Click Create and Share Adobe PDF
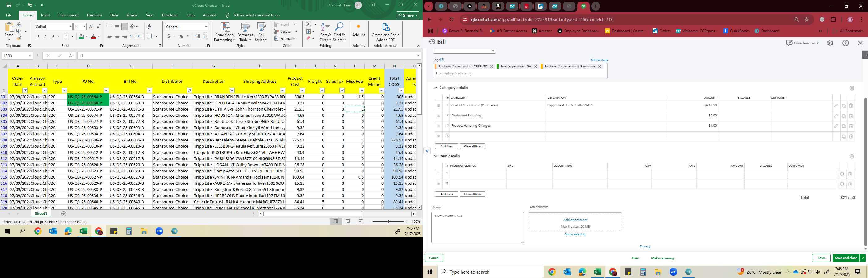 (x=385, y=32)
